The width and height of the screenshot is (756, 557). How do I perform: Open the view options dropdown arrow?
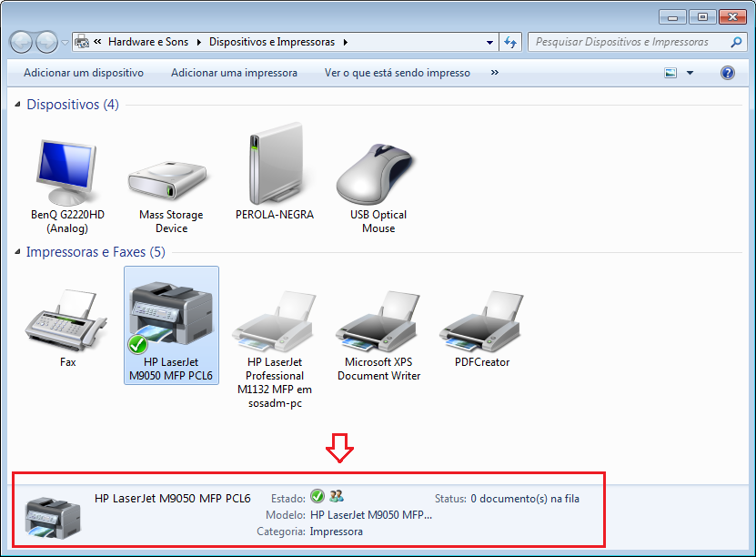tap(690, 73)
